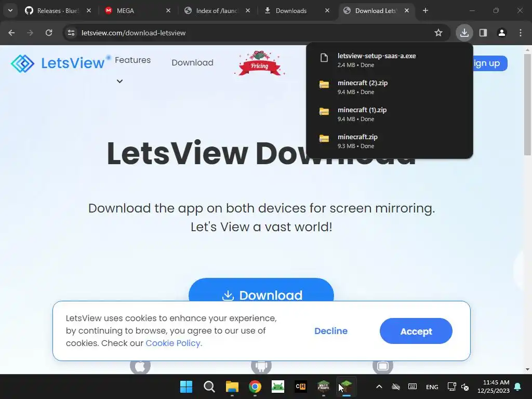Open the grass block app on taskbar
The image size is (532, 399).
(346, 387)
